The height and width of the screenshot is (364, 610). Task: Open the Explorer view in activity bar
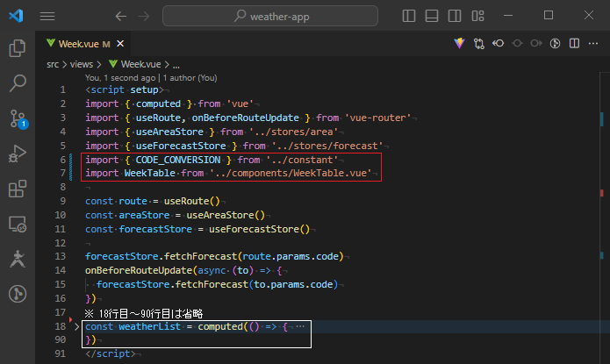(18, 48)
